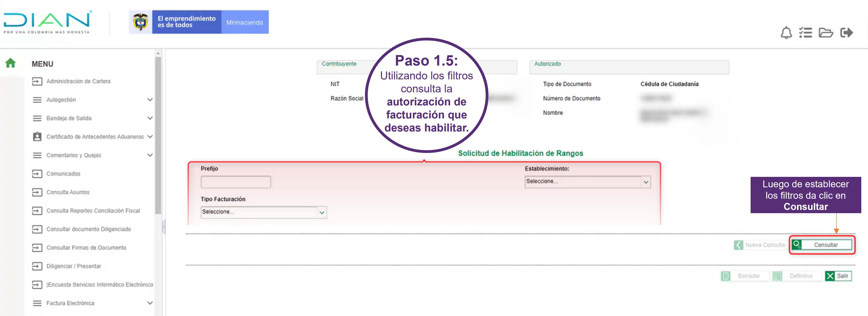
Task: Click the home icon beside MENU
Action: 10,63
